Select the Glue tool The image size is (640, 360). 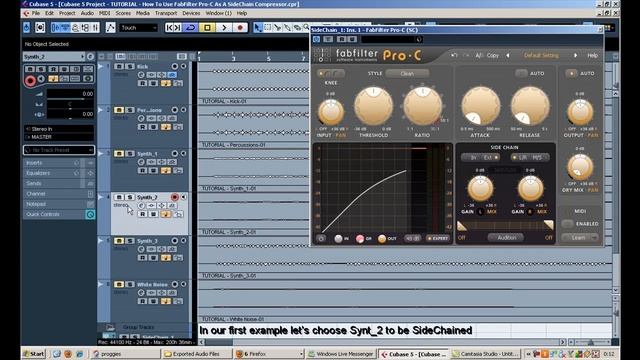287,28
